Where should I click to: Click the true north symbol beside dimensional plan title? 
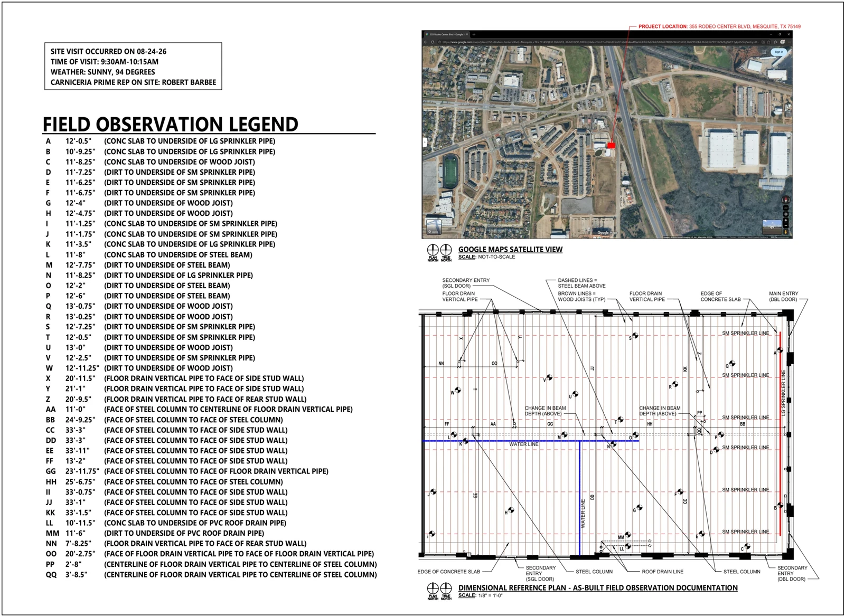click(446, 590)
